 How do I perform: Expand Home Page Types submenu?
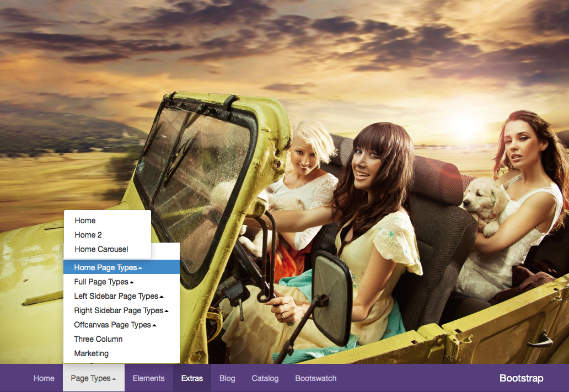coord(121,267)
